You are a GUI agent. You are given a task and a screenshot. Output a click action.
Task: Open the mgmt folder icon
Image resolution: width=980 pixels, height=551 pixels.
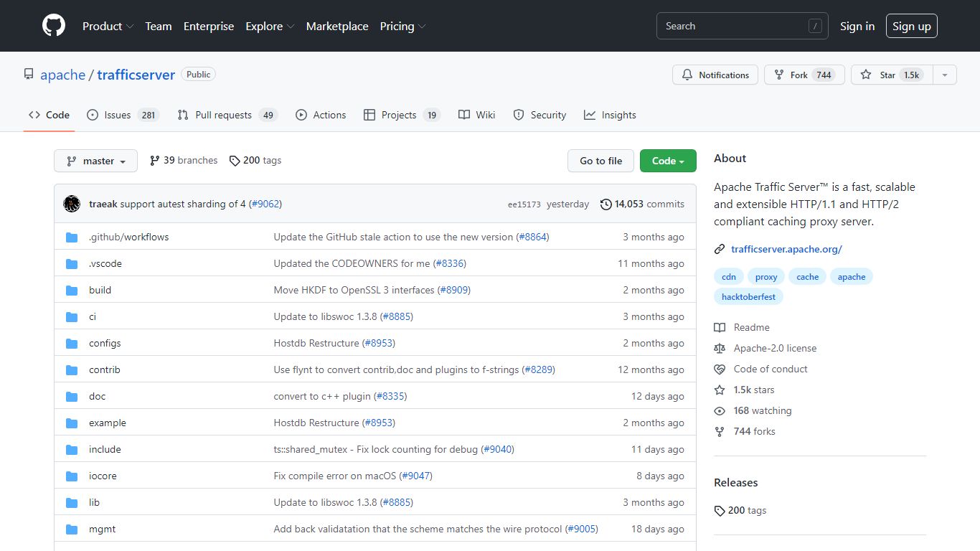tap(72, 529)
